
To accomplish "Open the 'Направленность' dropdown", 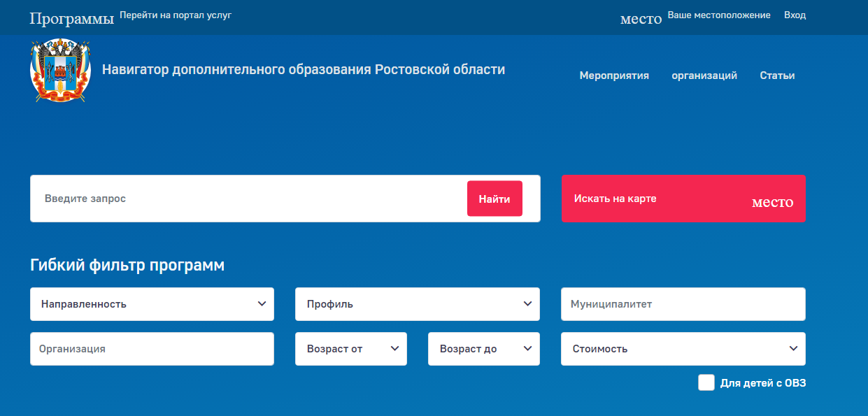I will coord(152,304).
